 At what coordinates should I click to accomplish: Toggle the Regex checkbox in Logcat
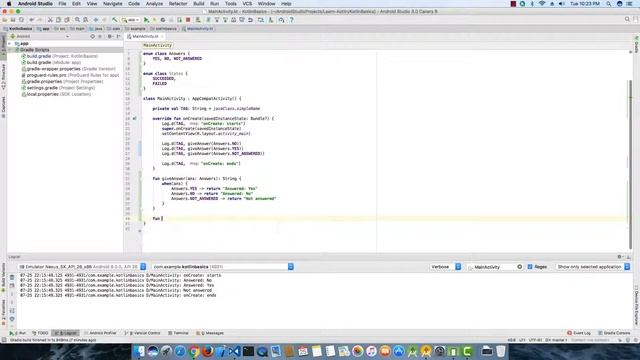[530, 267]
